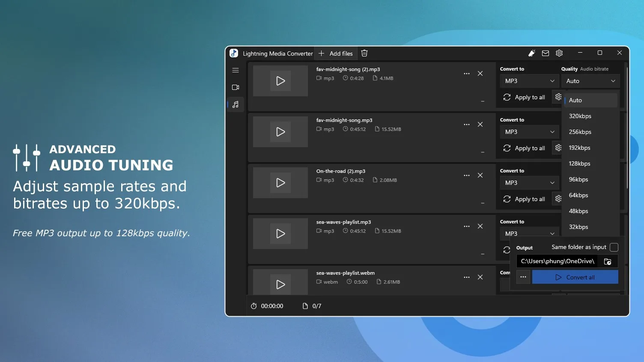Select 64kbps bitrate option
The width and height of the screenshot is (644, 362).
(x=591, y=195)
